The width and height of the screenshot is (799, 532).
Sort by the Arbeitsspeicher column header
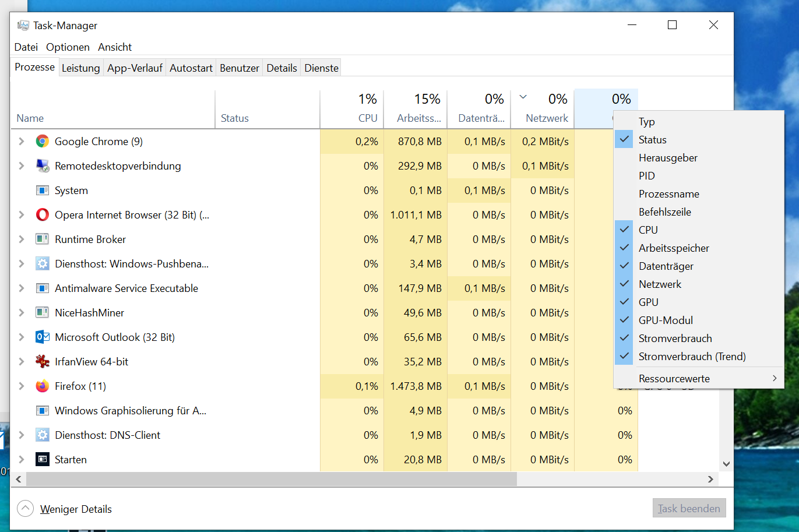pos(416,109)
